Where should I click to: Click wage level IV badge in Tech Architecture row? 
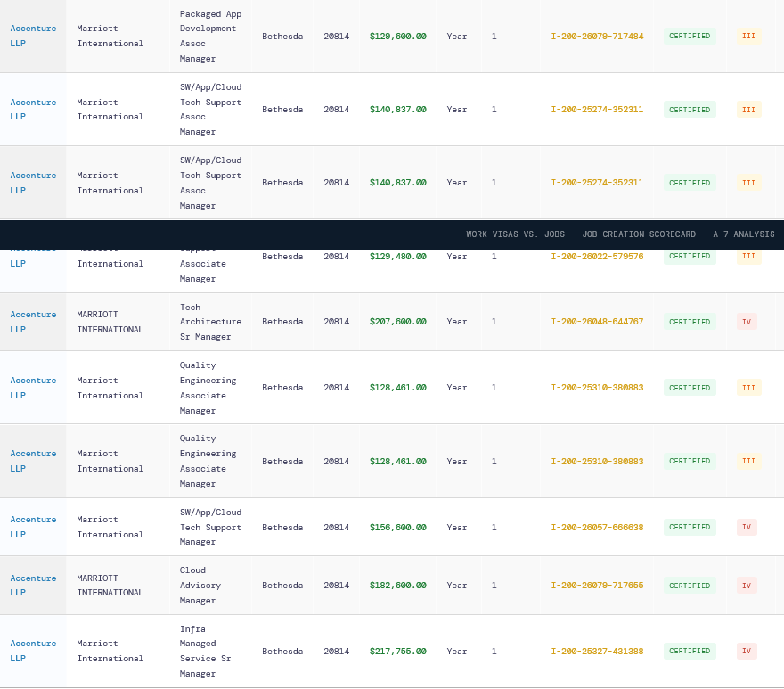pos(747,322)
